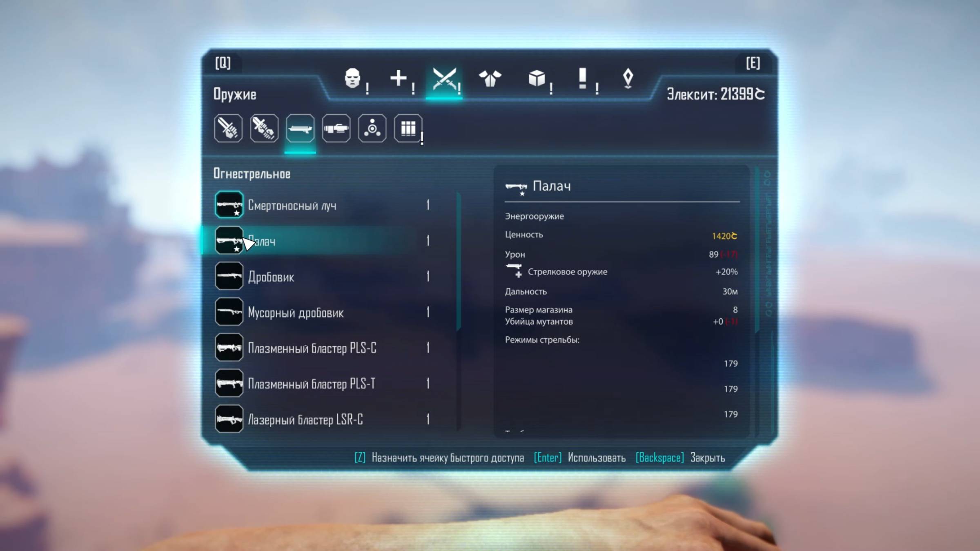The width and height of the screenshot is (980, 551).
Task: Select the two-handed melee weapons filter
Action: (264, 129)
